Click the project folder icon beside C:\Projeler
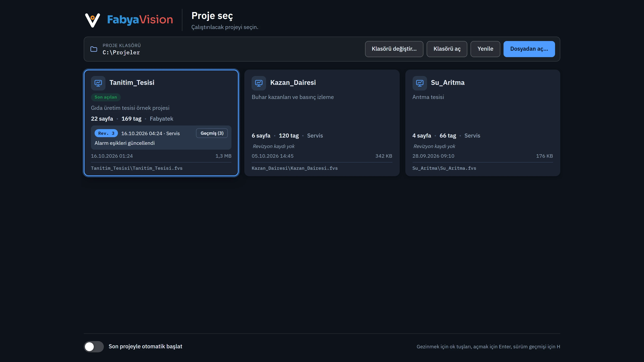The width and height of the screenshot is (644, 362). pyautogui.click(x=94, y=49)
